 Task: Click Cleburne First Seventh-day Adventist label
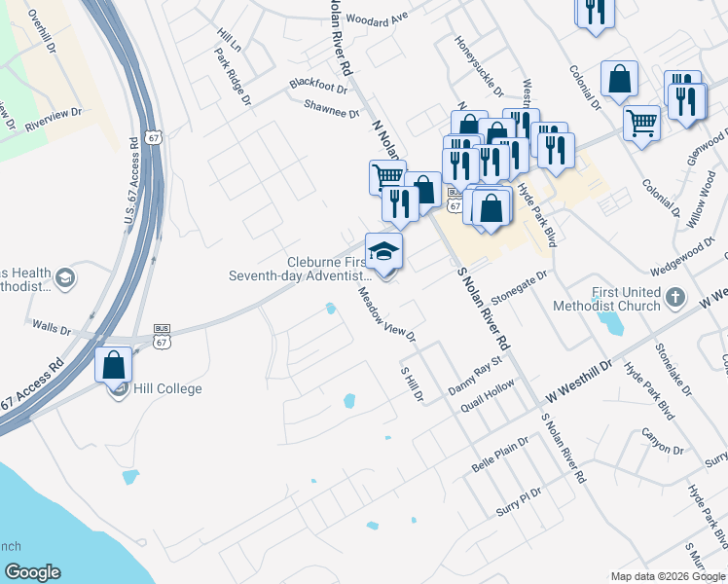point(298,269)
